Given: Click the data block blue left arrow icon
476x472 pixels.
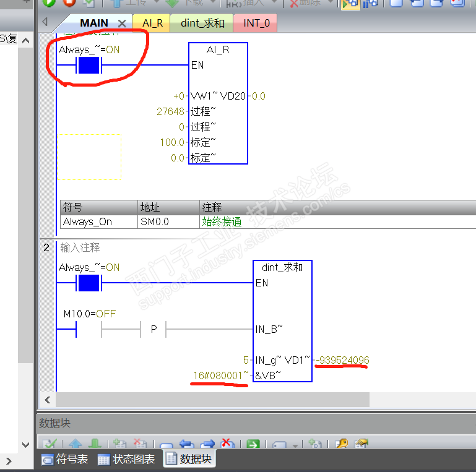Looking at the screenshot, I should [187, 444].
